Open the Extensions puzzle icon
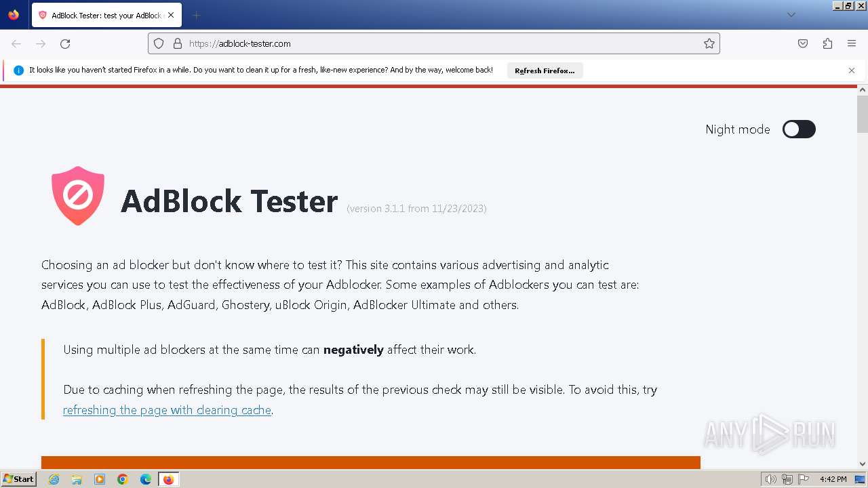The image size is (868, 488). (827, 43)
